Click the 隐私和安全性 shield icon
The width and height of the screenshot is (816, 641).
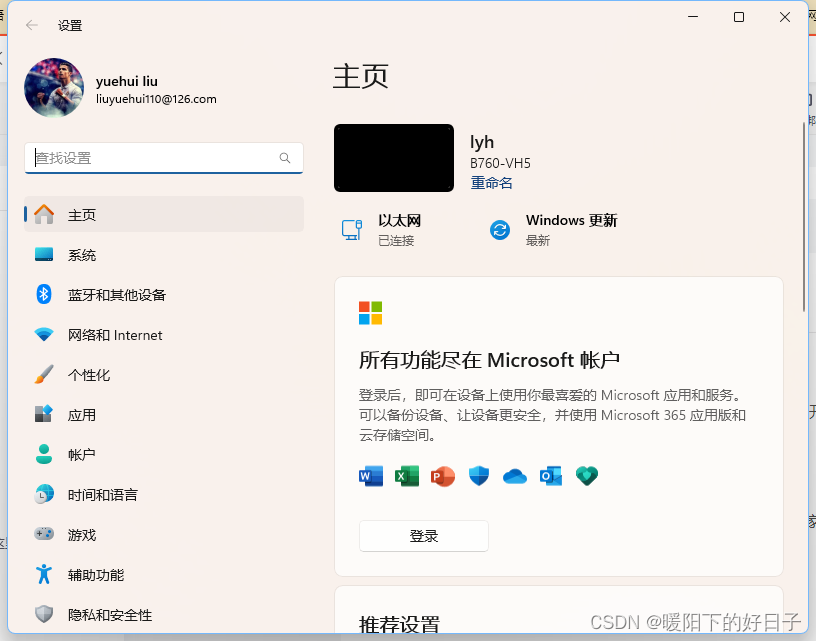pyautogui.click(x=44, y=614)
